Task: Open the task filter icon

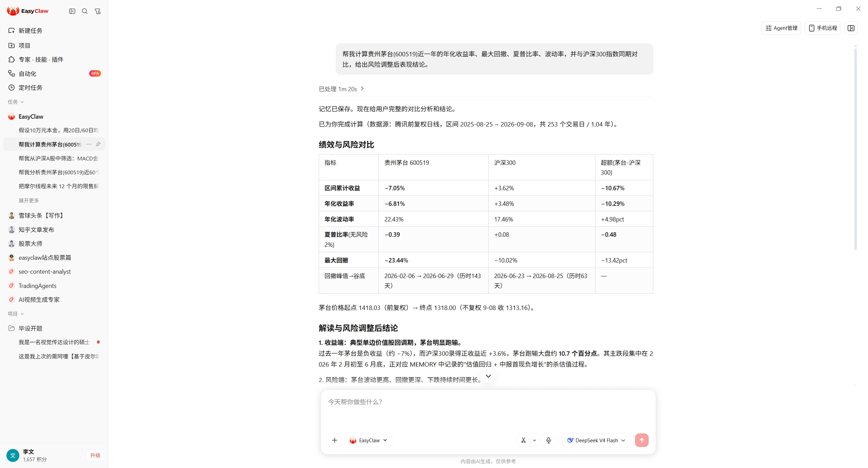Action: click(x=98, y=11)
